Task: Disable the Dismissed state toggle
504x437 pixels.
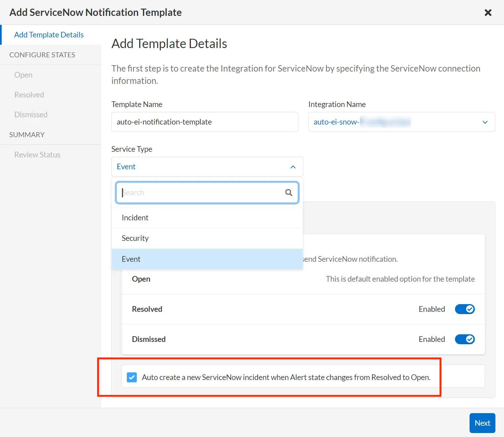Action: (x=465, y=339)
